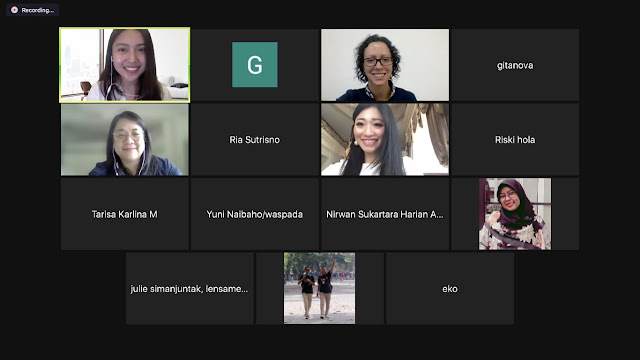Select the Tarisa Karlina M participant tile
The width and height of the screenshot is (640, 360).
[124, 214]
